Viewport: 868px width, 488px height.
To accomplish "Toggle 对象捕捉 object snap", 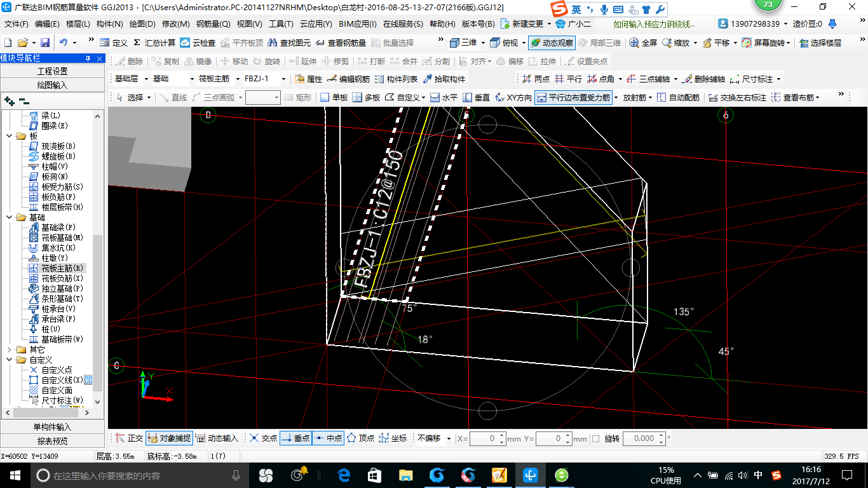I will 168,438.
